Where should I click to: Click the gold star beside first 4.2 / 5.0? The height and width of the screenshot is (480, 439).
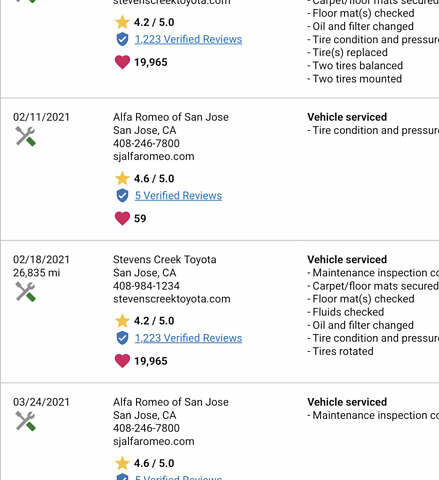tap(122, 22)
